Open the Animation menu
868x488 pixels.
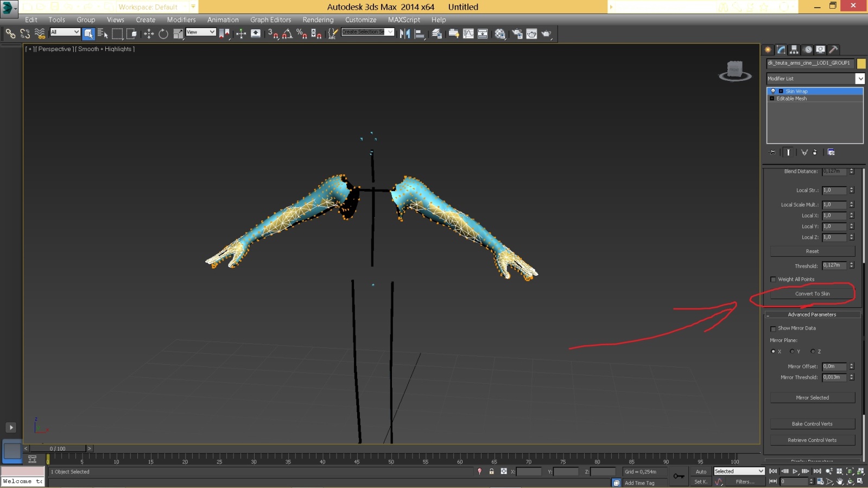pos(223,20)
